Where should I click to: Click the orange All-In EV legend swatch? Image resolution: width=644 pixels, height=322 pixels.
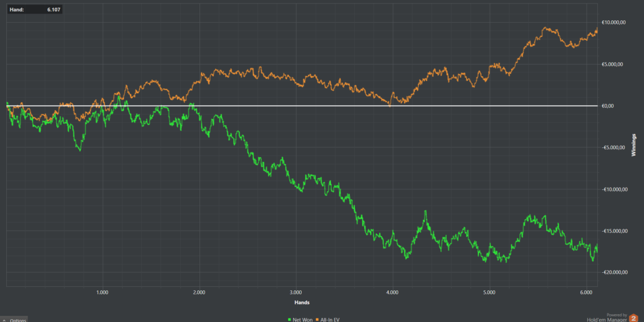click(318, 319)
